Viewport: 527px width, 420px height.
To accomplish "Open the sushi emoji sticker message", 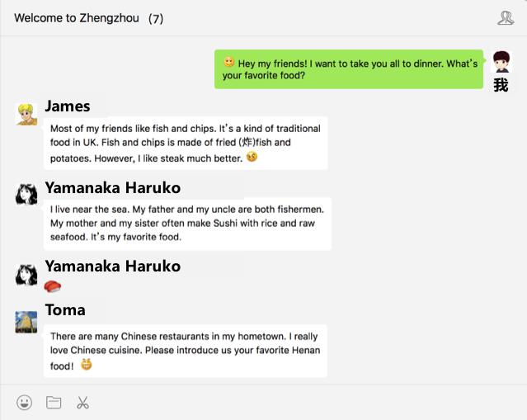I will point(53,286).
